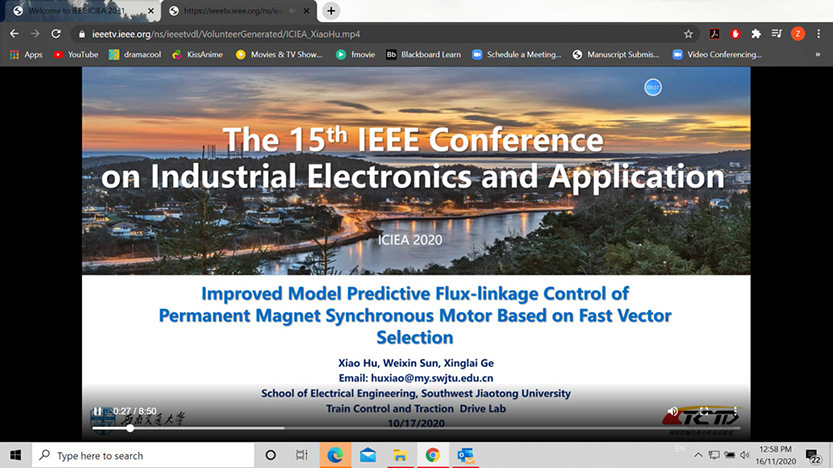Mute the ieeetv tab audio indicator
This screenshot has height=468, width=833.
pos(292,11)
